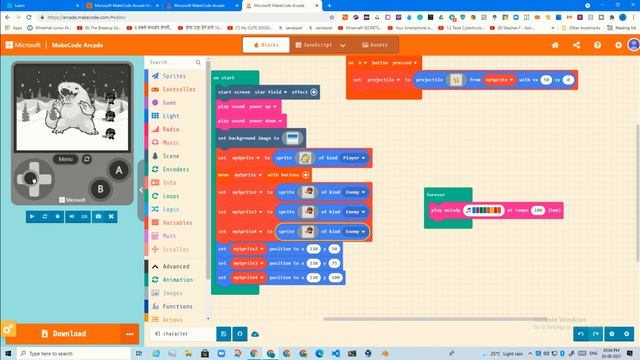Save the project with disk icon

pos(223,334)
